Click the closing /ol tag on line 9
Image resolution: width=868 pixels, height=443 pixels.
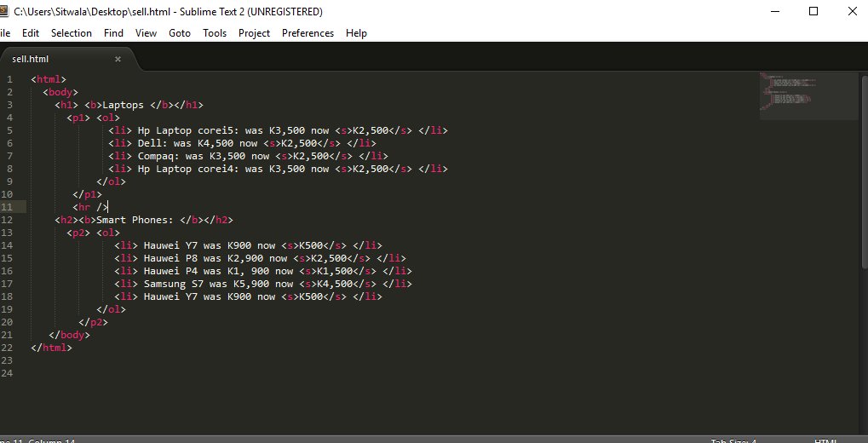112,181
